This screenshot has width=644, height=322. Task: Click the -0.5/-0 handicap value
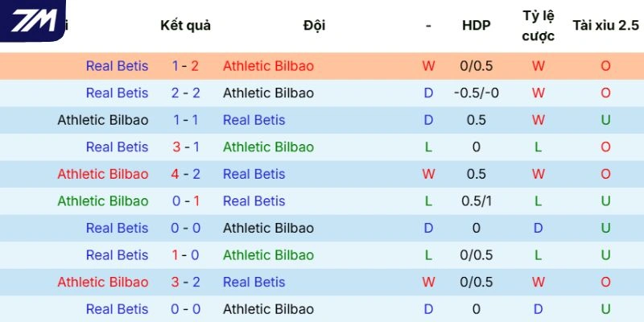coord(476,93)
